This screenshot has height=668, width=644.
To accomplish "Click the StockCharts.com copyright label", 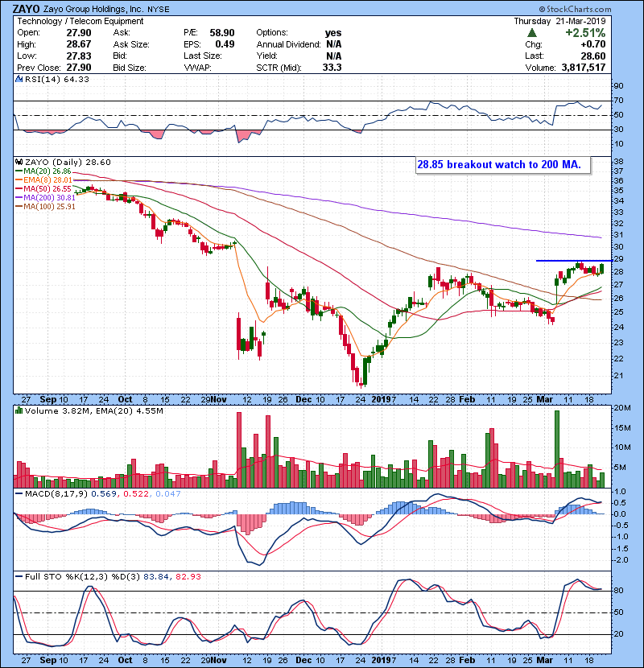I will coord(575,9).
